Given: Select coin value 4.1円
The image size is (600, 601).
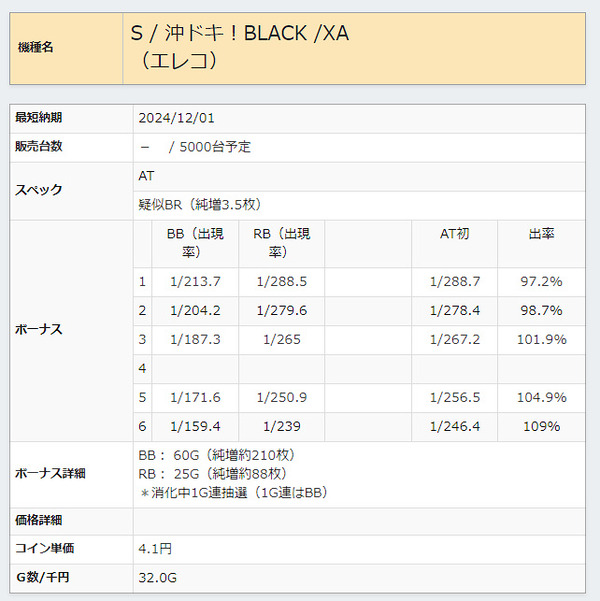Looking at the screenshot, I should coord(155,549).
